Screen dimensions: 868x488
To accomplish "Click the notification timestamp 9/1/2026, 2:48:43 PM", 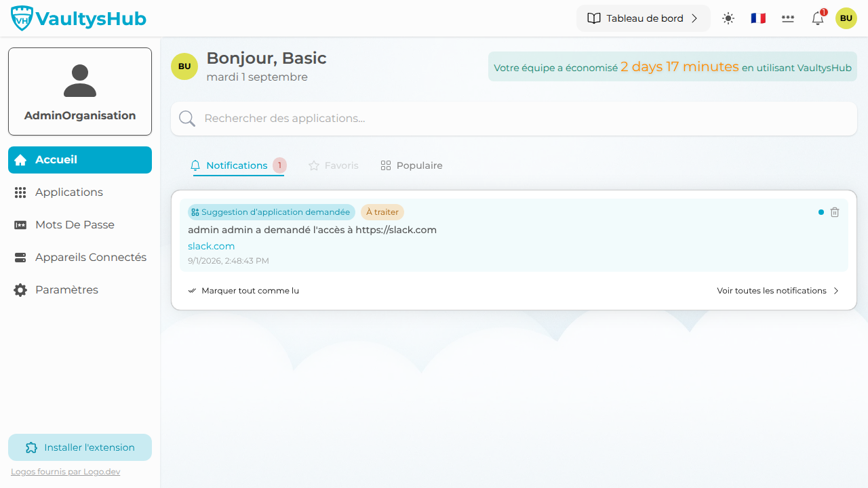I will coord(229,261).
